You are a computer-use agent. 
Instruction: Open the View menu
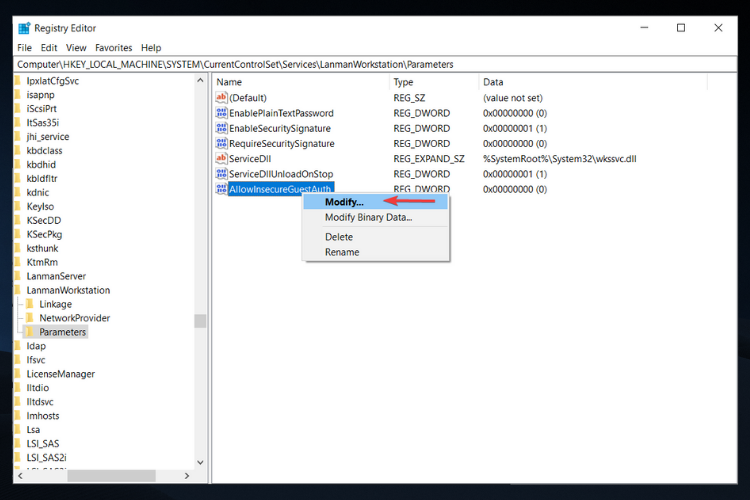click(76, 48)
